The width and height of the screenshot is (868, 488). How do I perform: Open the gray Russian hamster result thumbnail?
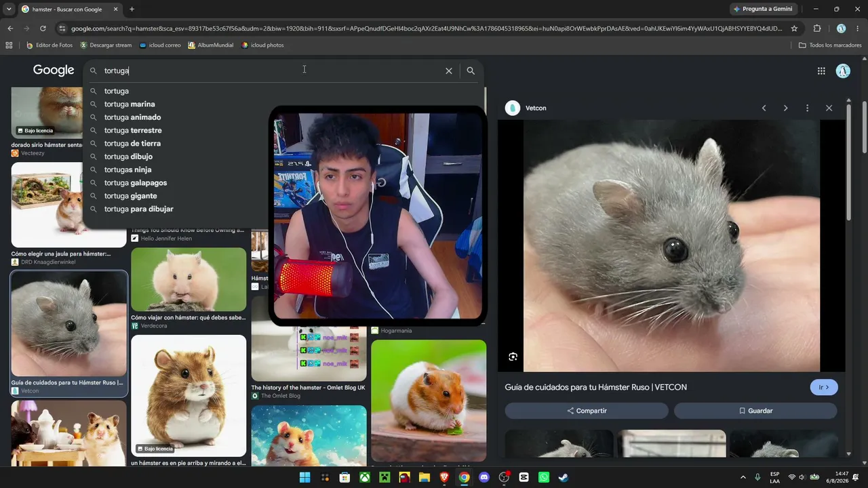(x=68, y=324)
